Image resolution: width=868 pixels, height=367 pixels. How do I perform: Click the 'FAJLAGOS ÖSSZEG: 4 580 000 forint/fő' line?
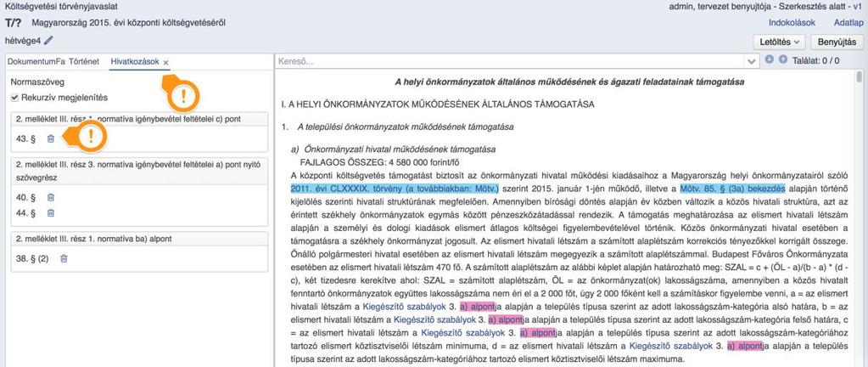(x=379, y=162)
